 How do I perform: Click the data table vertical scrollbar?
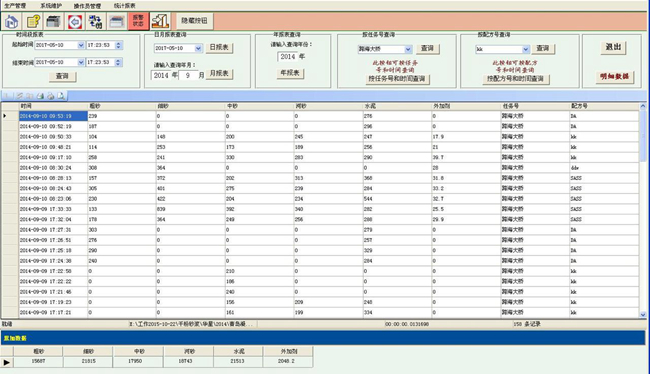tap(643, 210)
